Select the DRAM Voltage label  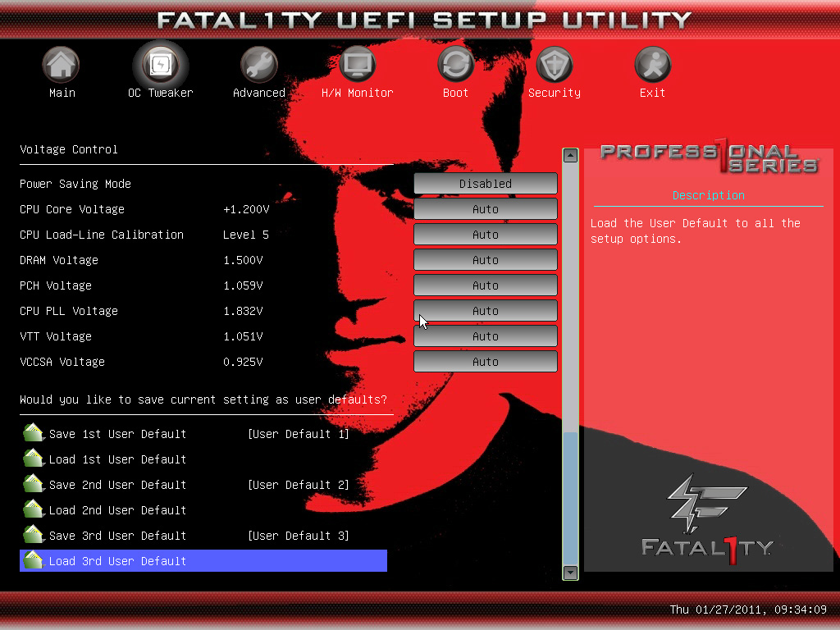pos(59,260)
